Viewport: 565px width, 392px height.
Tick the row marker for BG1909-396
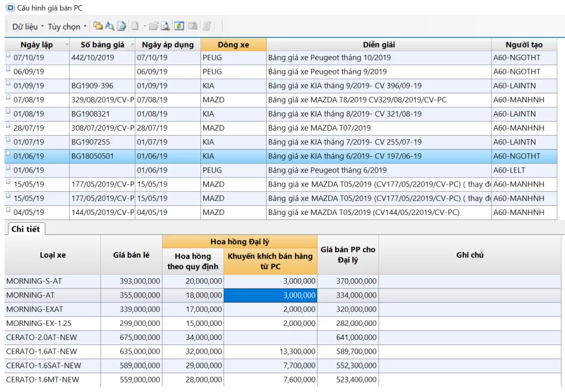[x=8, y=83]
